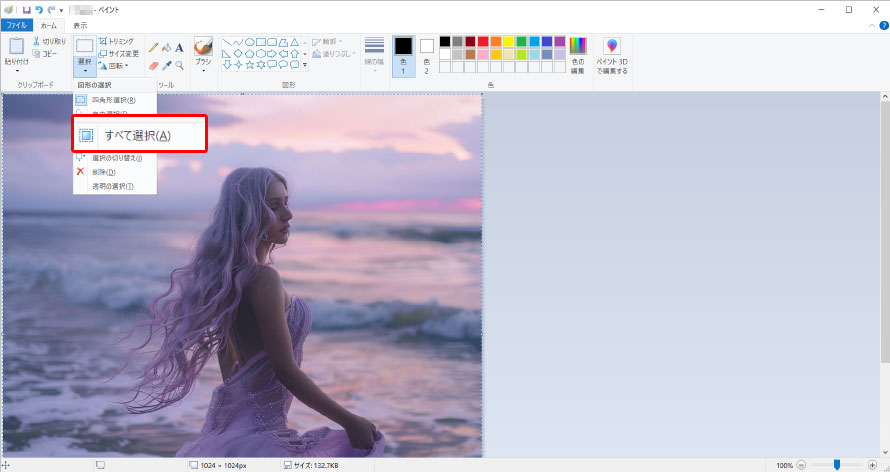Select the Magnifier tool
This screenshot has height=472, width=890.
(x=179, y=66)
